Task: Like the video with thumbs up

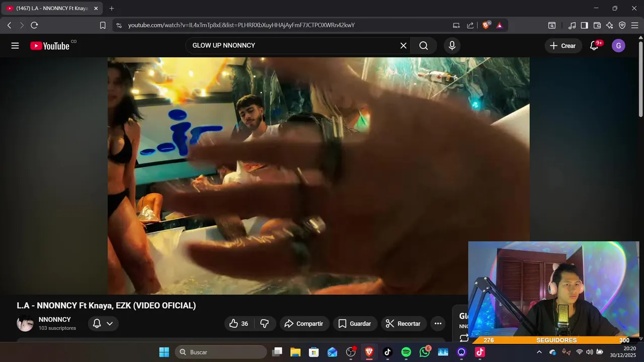Action: [239, 324]
